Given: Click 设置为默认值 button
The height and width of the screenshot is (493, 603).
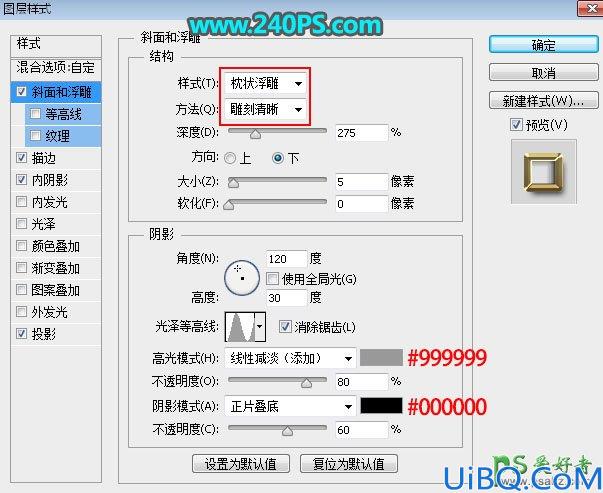Looking at the screenshot, I should pyautogui.click(x=241, y=464).
